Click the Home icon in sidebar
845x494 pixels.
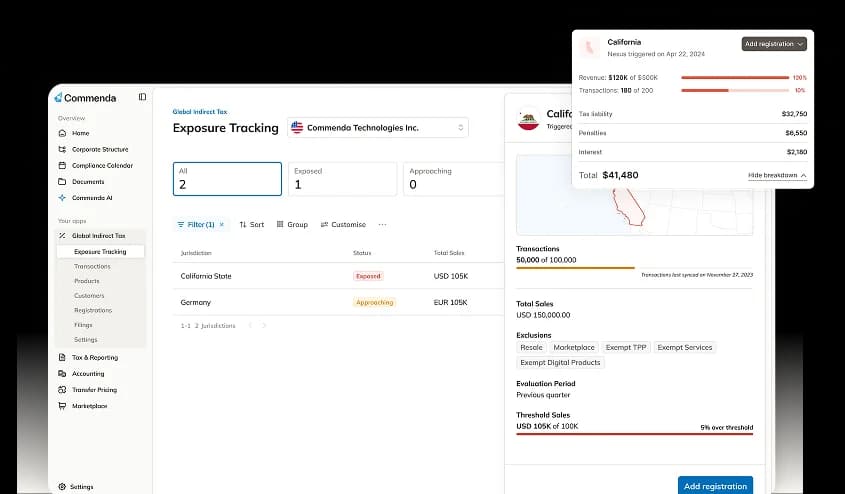62,133
